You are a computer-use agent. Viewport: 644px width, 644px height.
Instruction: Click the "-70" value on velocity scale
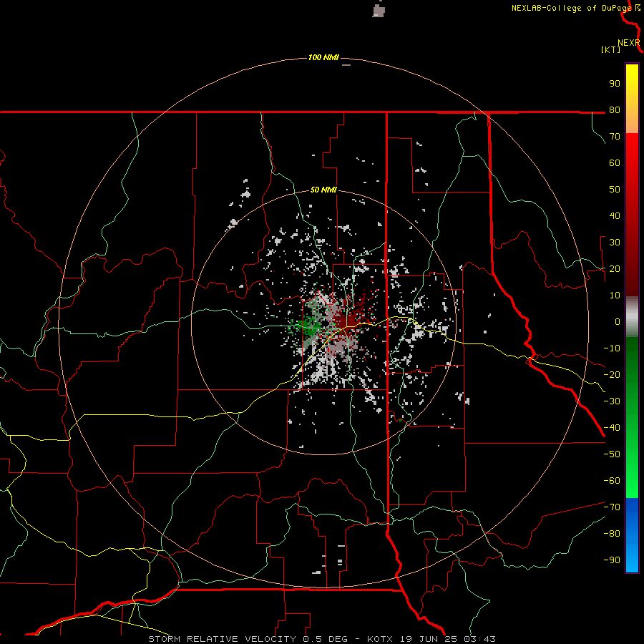tap(612, 507)
